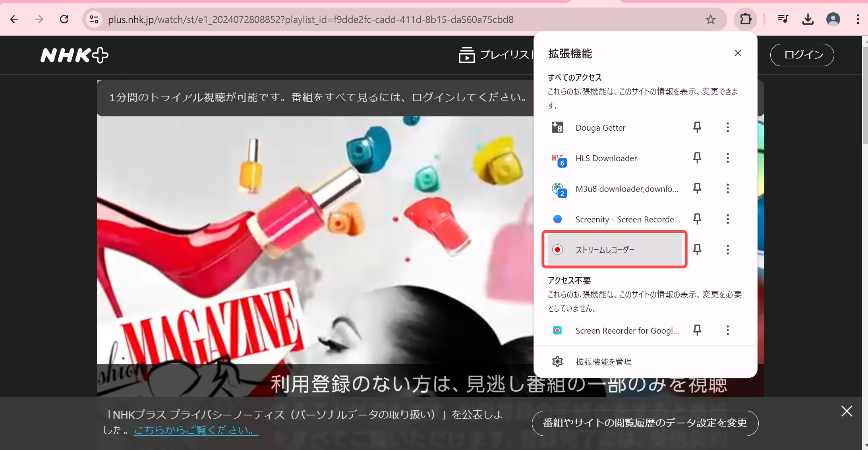Pin ストリームレコーダー to the toolbar
Screen dimensions: 868x450
(697, 249)
